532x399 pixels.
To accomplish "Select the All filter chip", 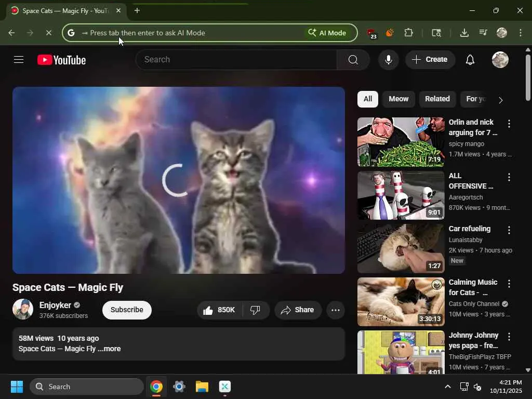I will click(368, 99).
